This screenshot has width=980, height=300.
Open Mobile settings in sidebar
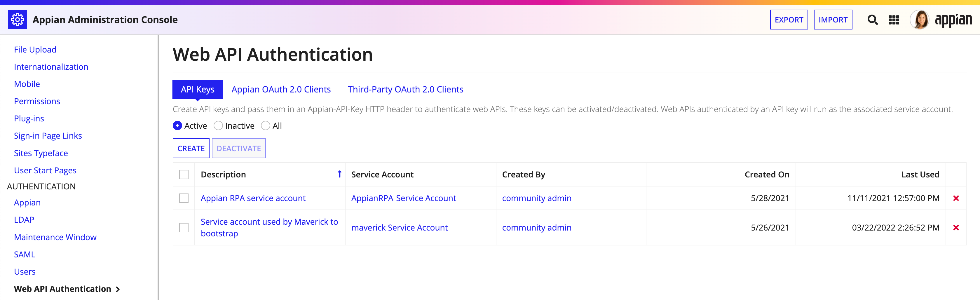(x=27, y=84)
